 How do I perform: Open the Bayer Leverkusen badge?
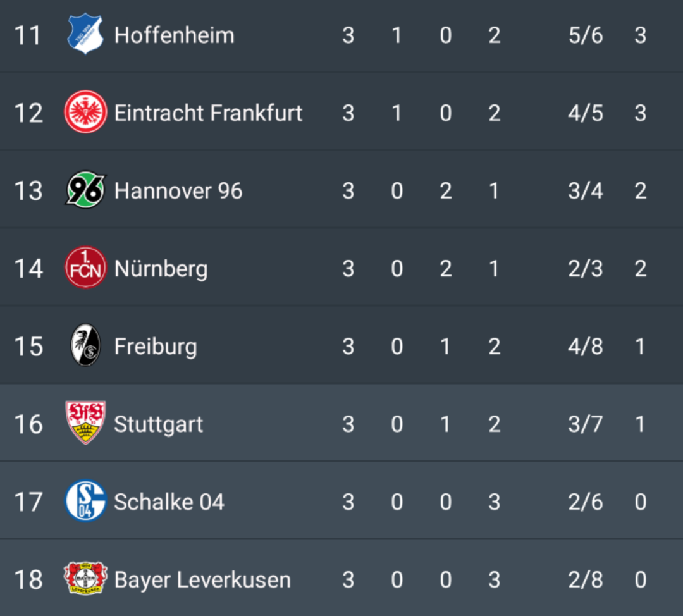pos(85,579)
